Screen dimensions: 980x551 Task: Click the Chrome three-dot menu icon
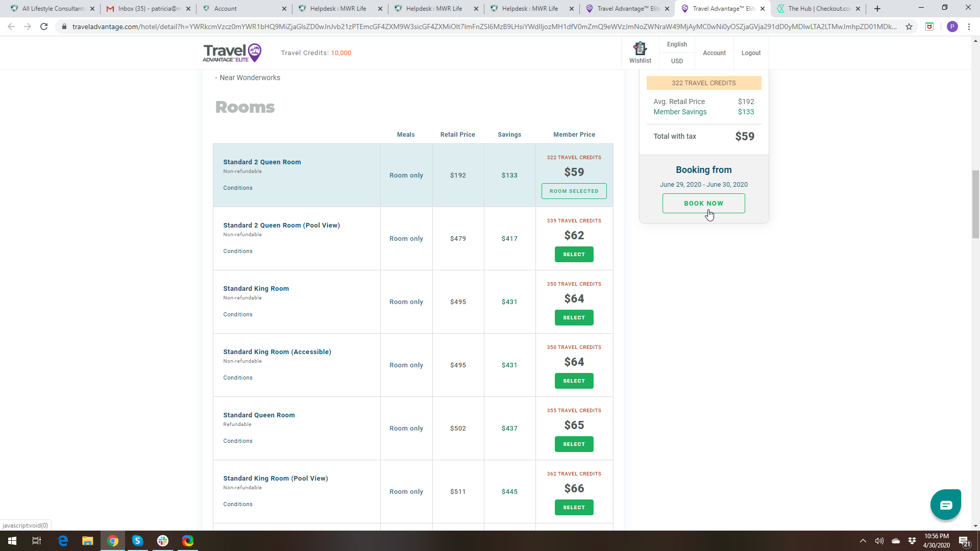969,27
